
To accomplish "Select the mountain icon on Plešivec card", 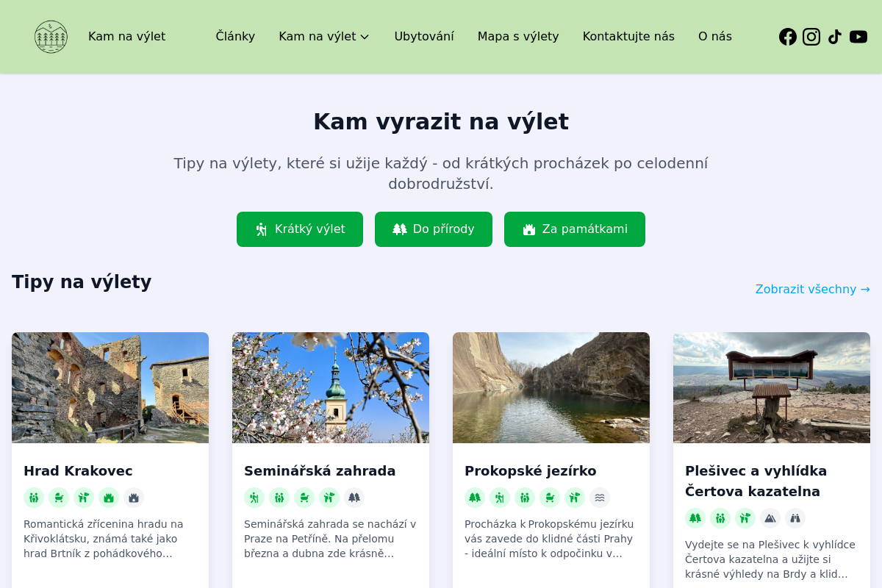I will click(770, 518).
